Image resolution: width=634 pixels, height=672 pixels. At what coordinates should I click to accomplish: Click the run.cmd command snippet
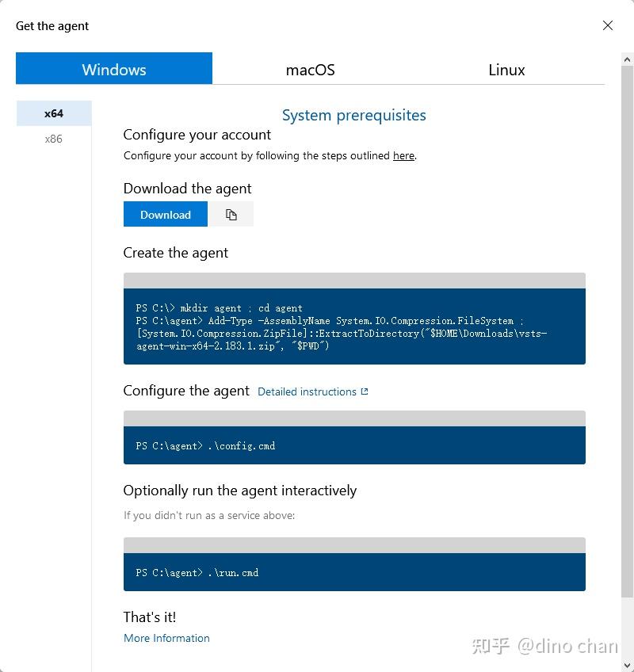point(353,572)
